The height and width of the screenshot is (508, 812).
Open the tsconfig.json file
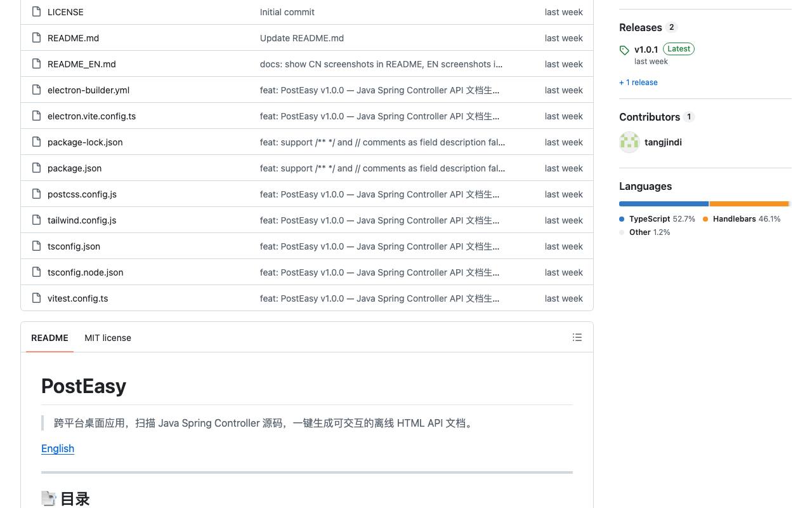[74, 246]
